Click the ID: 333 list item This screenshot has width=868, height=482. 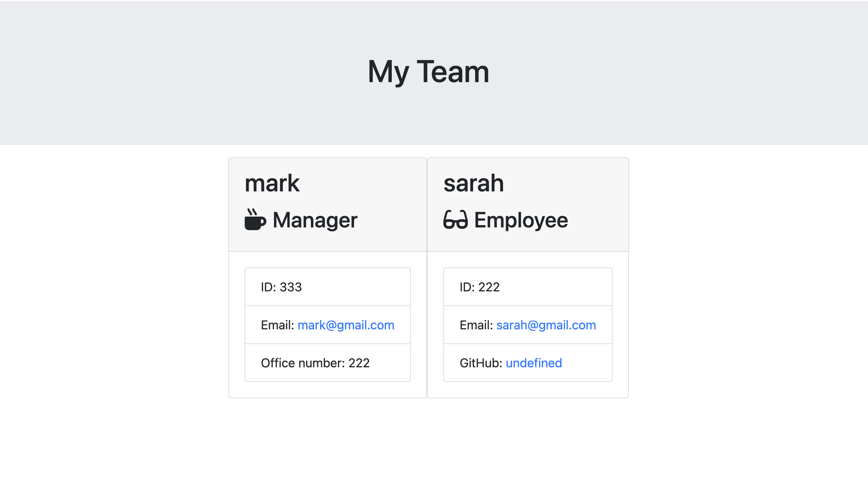pos(327,287)
